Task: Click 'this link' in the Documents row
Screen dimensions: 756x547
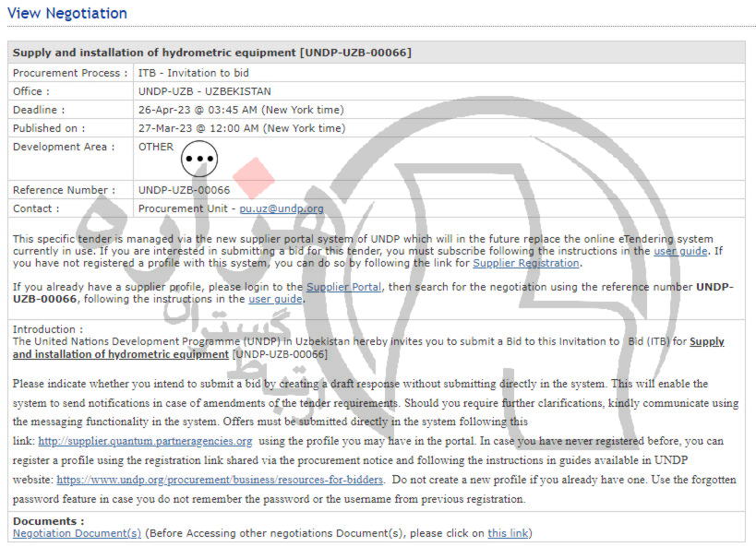Action: tap(508, 533)
